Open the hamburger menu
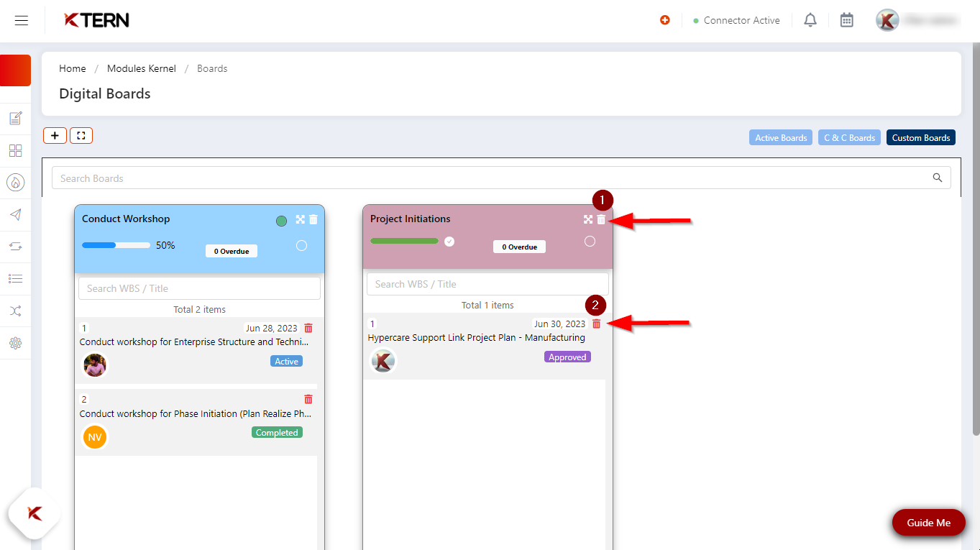980x550 pixels. (x=22, y=21)
